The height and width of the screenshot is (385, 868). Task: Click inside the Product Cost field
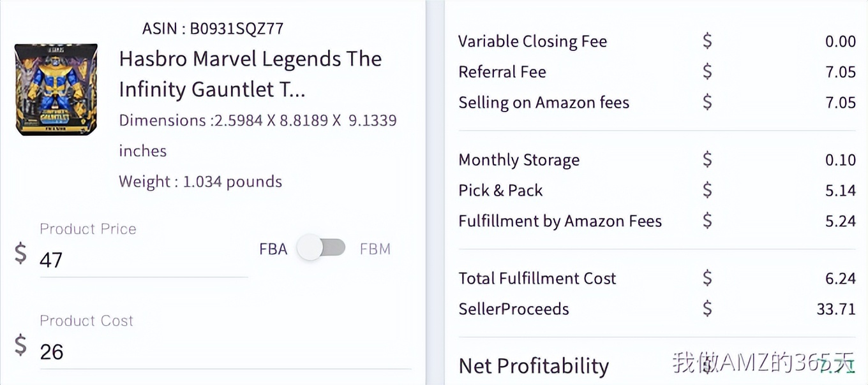(x=128, y=351)
